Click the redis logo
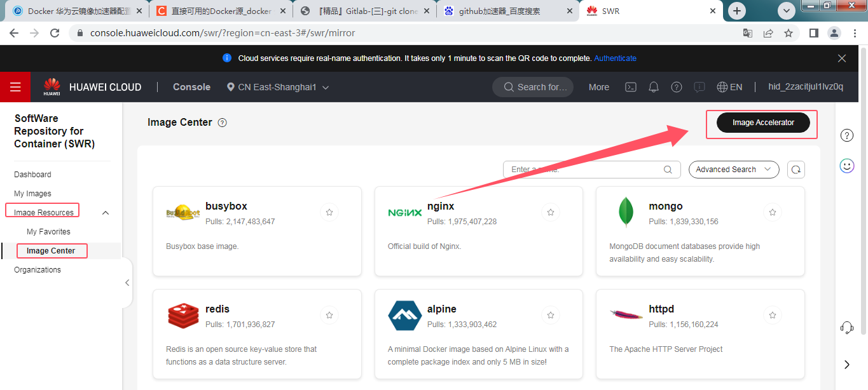 183,316
